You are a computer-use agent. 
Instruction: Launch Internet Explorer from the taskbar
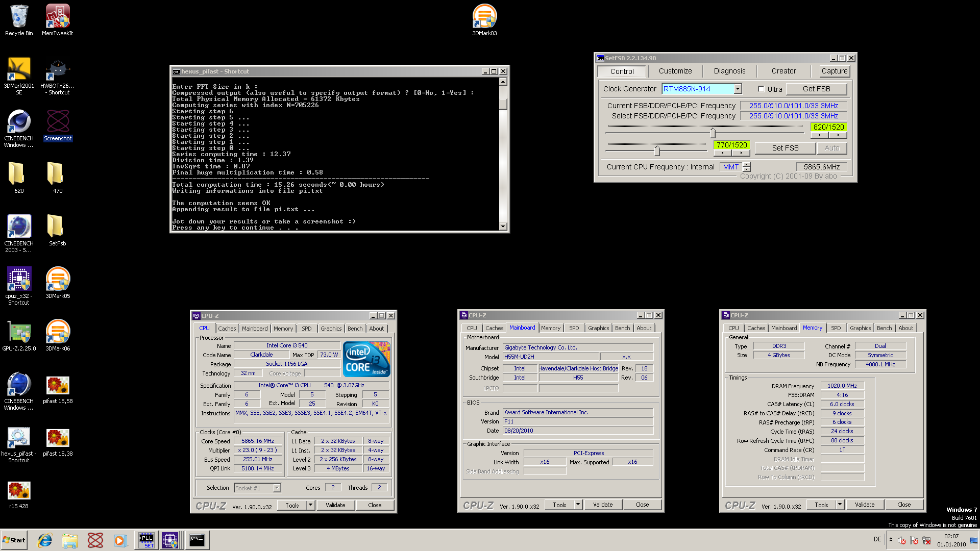pos(45,540)
